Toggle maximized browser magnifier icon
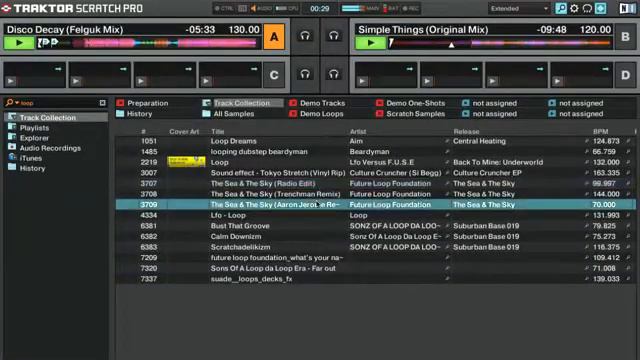This screenshot has width=640, height=360. 561,8
